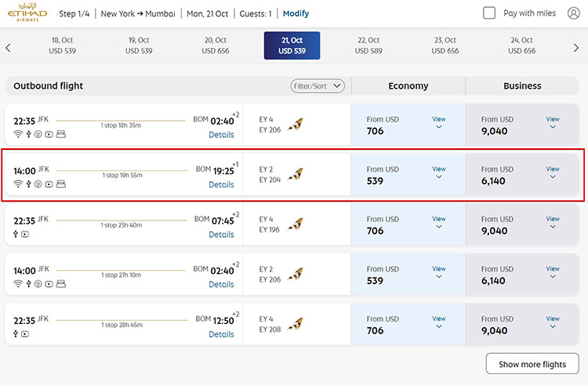Click USB power icon on 23h 40m flight
The height and width of the screenshot is (386, 588).
[16, 234]
